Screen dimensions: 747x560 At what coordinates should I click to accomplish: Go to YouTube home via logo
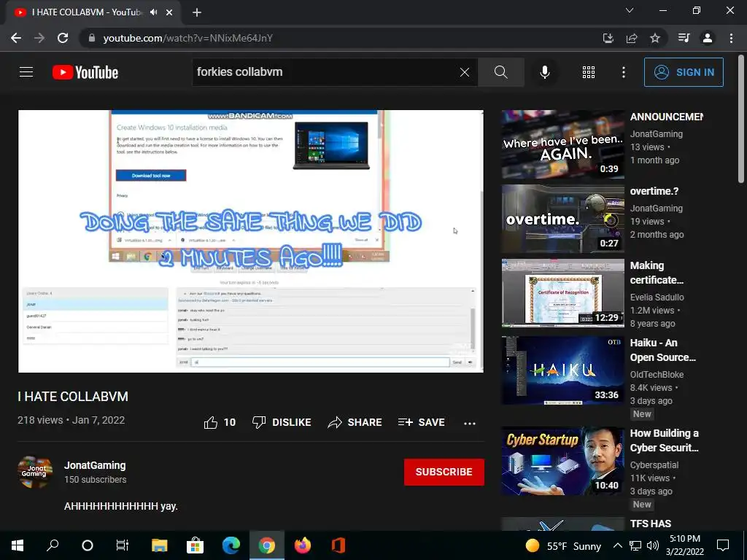click(x=85, y=72)
